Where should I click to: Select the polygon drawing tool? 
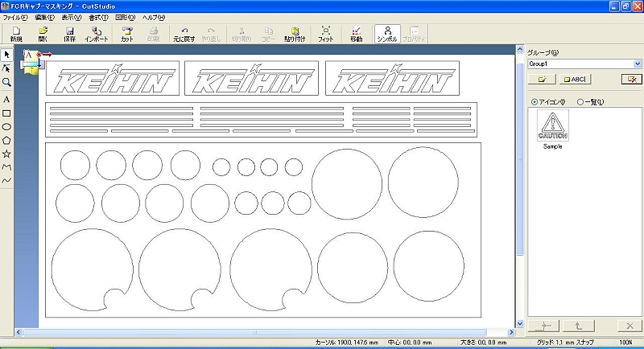[x=6, y=140]
